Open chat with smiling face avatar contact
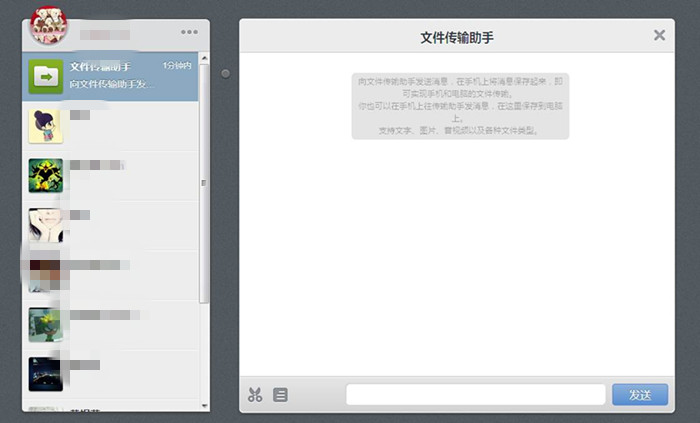Screen dimensions: 700x423 110,226
